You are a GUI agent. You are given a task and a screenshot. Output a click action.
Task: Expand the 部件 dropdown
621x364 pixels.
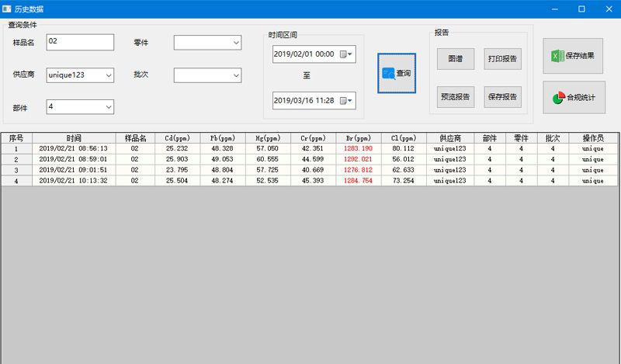(108, 106)
